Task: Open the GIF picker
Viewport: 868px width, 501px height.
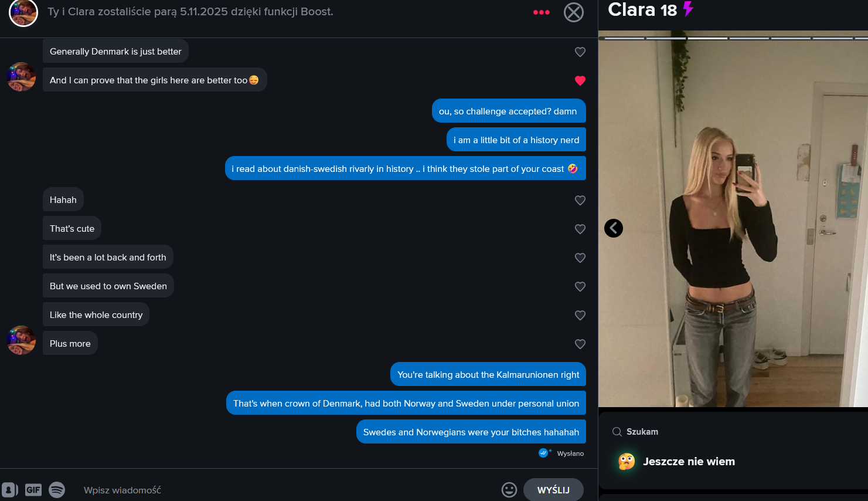Action: (33, 489)
